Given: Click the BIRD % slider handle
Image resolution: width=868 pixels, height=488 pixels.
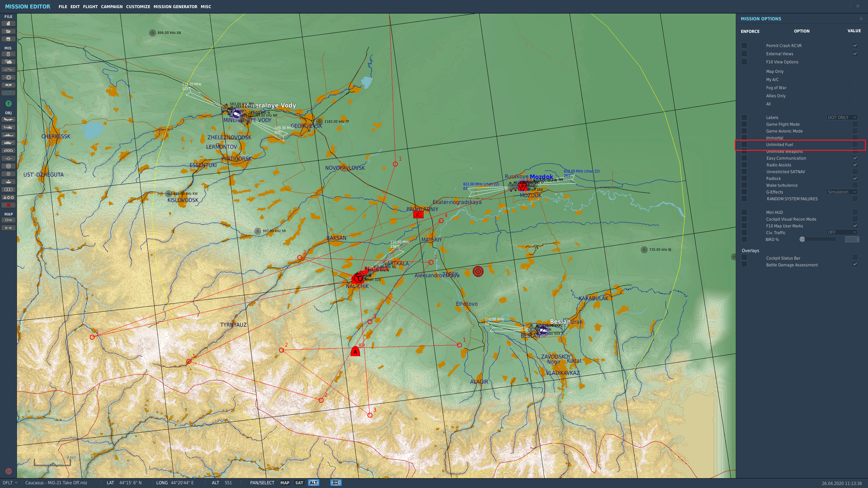Looking at the screenshot, I should (802, 239).
